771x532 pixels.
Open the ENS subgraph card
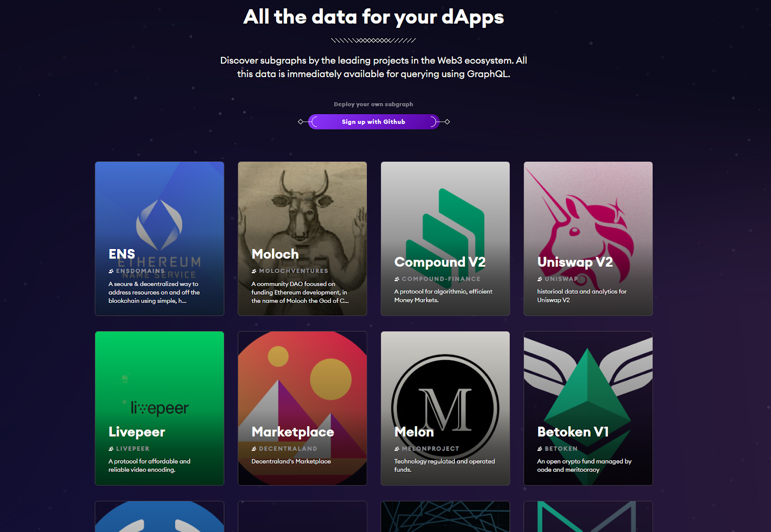(160, 239)
